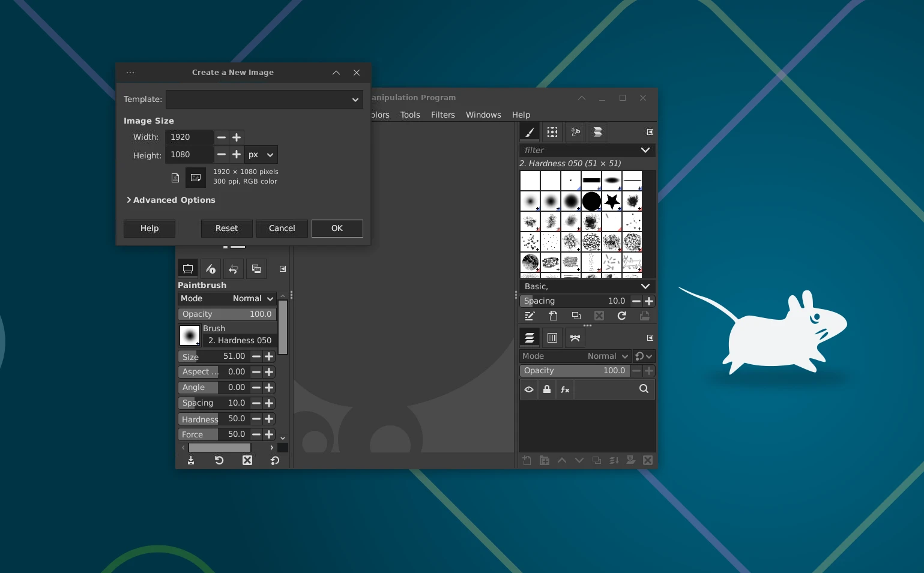Select portrait orientation icon in dialog

point(175,178)
